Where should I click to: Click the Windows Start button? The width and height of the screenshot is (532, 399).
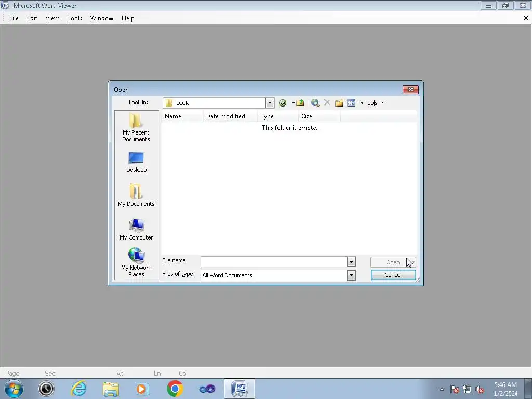tap(14, 389)
